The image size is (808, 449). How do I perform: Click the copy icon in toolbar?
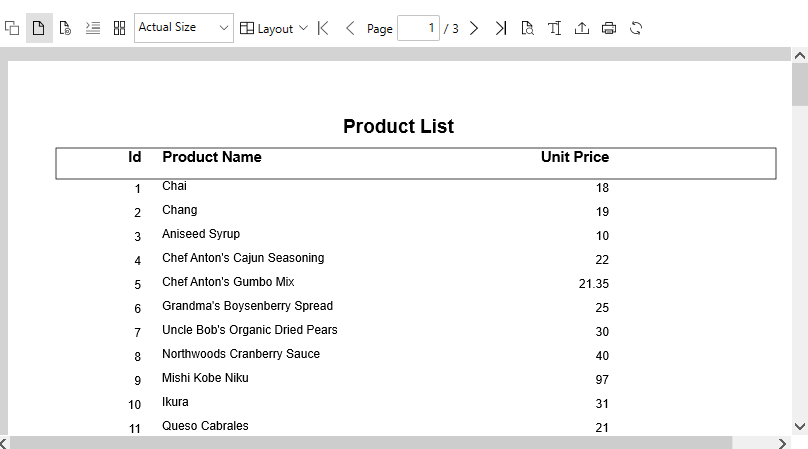12,28
